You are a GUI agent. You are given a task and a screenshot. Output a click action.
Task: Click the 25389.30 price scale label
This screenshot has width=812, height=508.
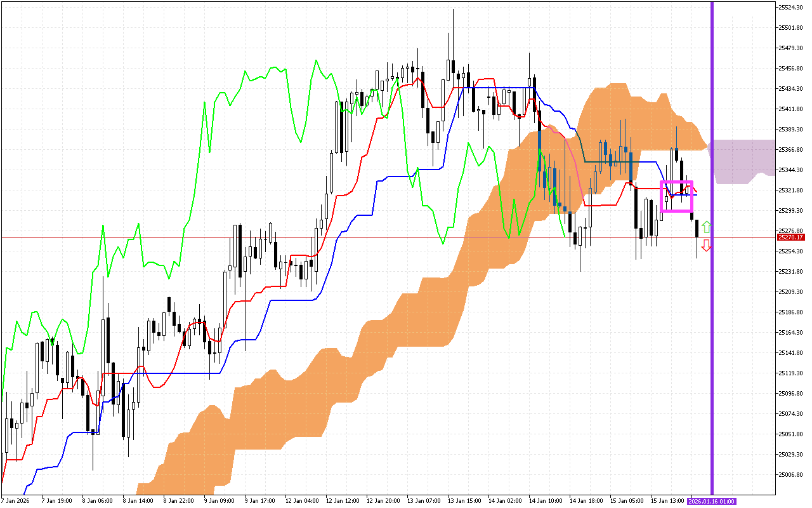(790, 129)
